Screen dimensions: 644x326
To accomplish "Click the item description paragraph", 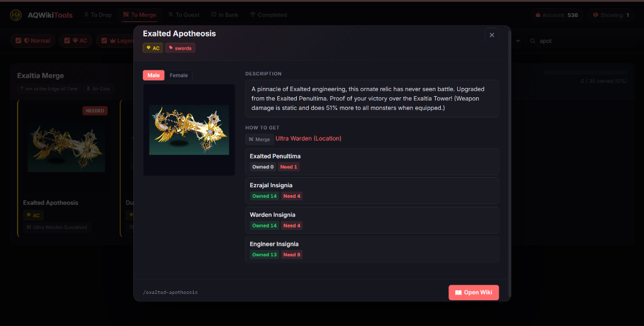I will tap(372, 99).
